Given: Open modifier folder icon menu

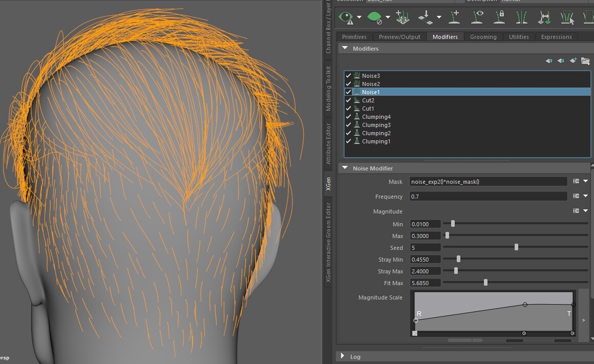Looking at the screenshot, I should [585, 60].
